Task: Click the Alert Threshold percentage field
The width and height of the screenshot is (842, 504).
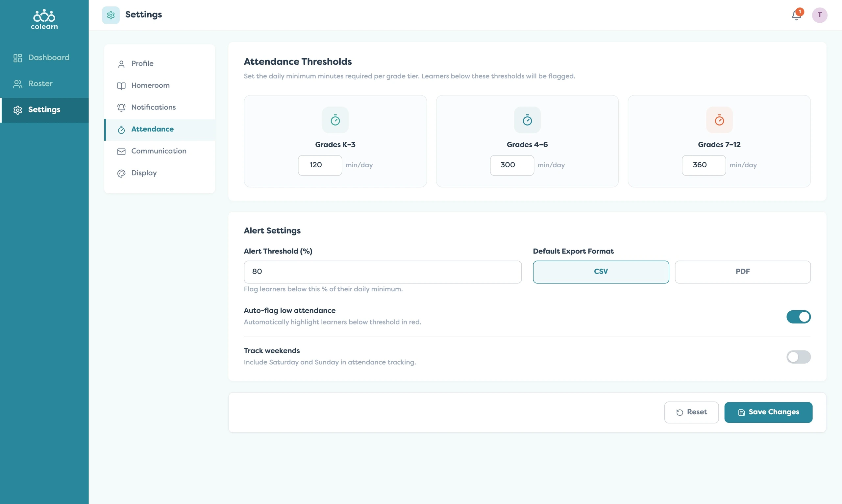Action: (383, 272)
